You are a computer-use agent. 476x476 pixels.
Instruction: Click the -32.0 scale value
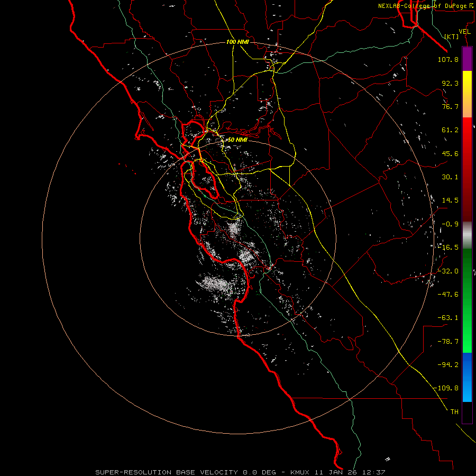[x=448, y=271]
